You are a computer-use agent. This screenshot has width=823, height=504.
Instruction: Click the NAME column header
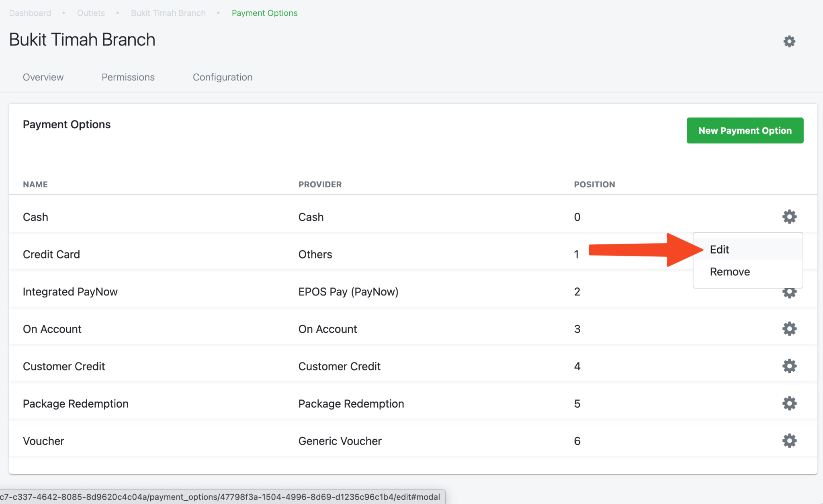point(35,184)
